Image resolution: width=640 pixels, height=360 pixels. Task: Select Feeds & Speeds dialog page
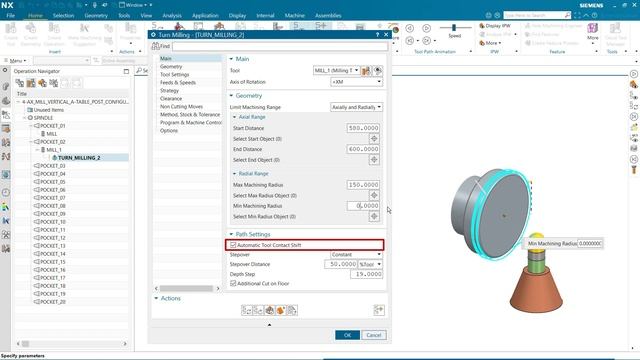178,82
